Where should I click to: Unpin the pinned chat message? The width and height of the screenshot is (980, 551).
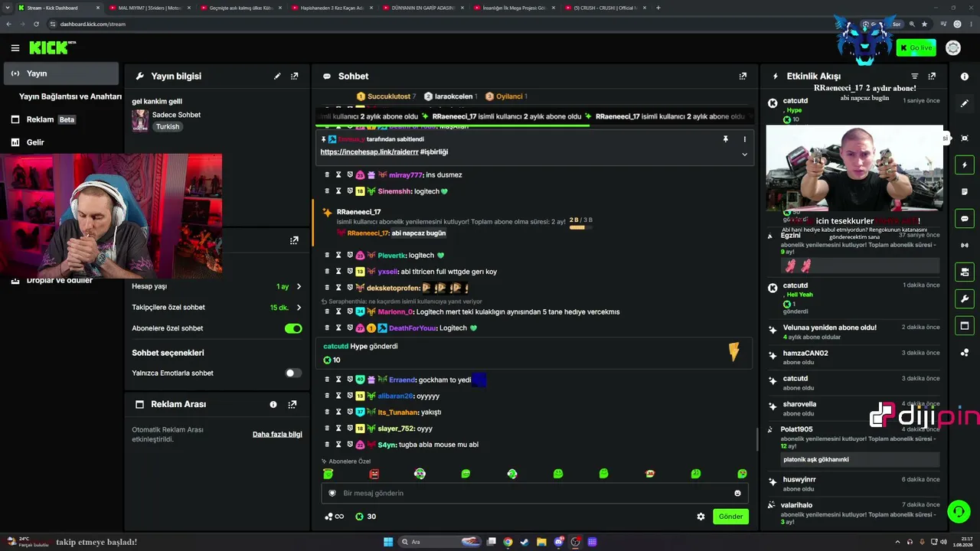coord(725,139)
